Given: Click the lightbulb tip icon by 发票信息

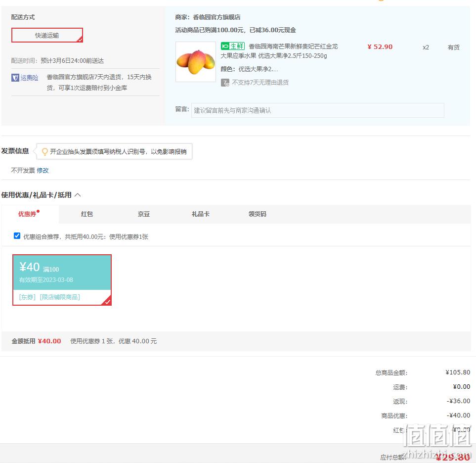Looking at the screenshot, I should (44, 151).
